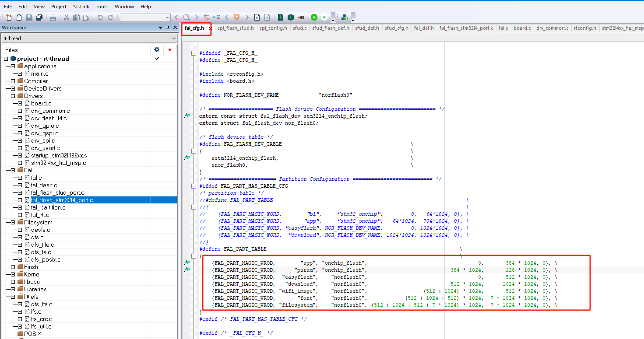Screen dimensions: 644x339
Task: Save all open files
Action: point(39,17)
